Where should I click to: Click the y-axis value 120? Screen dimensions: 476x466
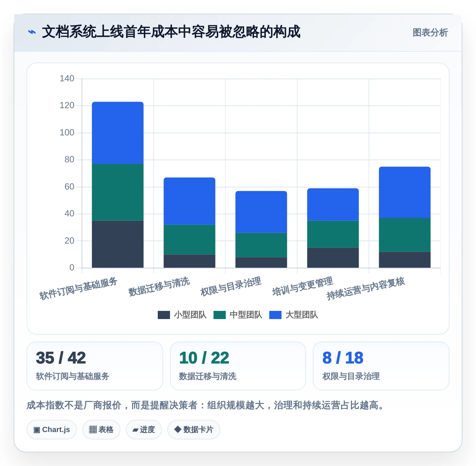click(x=67, y=105)
